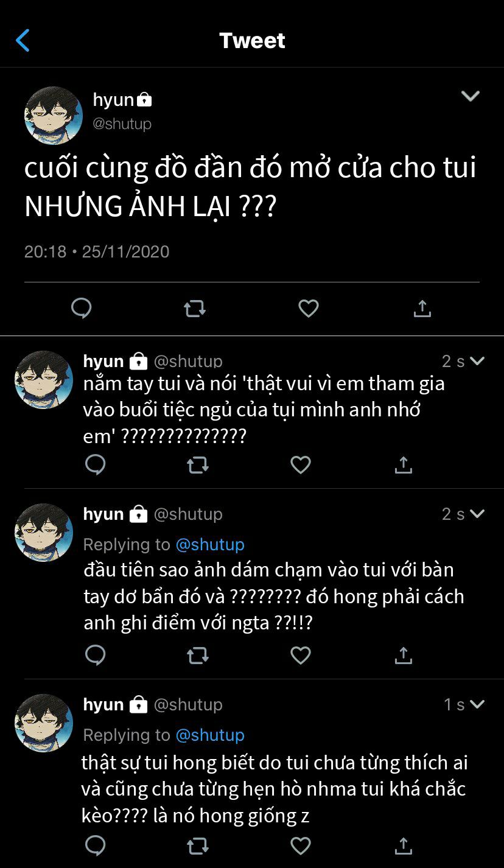Screen dimensions: 504x868
Task: Like the main tweet with heart
Action: coord(309,309)
